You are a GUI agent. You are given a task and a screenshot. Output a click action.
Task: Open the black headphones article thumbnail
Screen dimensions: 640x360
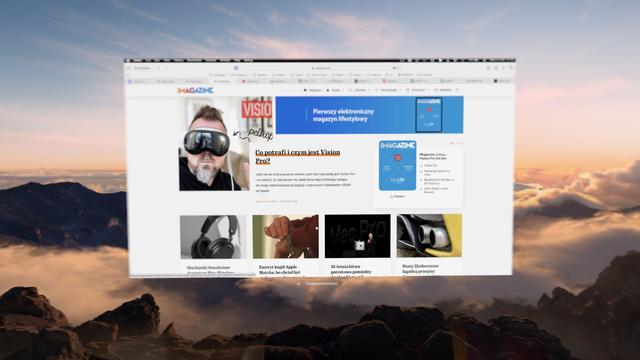pos(213,237)
